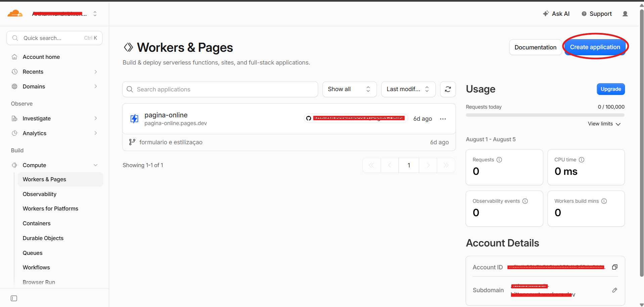Open Containers in the sidebar
The width and height of the screenshot is (644, 307).
click(37, 224)
